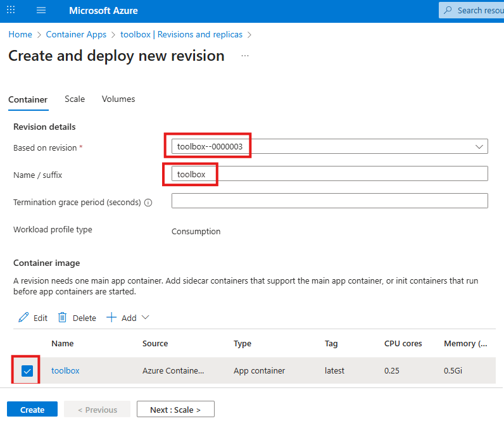Click the search magnifier icon
The image size is (504, 421).
coord(448,11)
